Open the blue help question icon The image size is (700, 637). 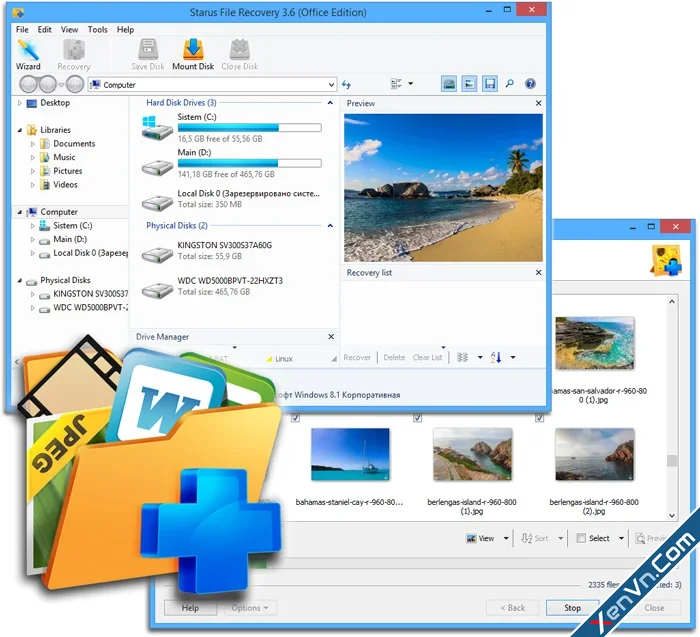click(x=530, y=83)
